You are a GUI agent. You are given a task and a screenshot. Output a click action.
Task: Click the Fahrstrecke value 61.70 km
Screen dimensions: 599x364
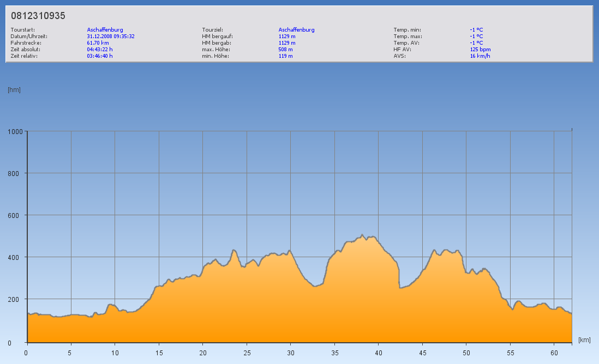coord(98,43)
